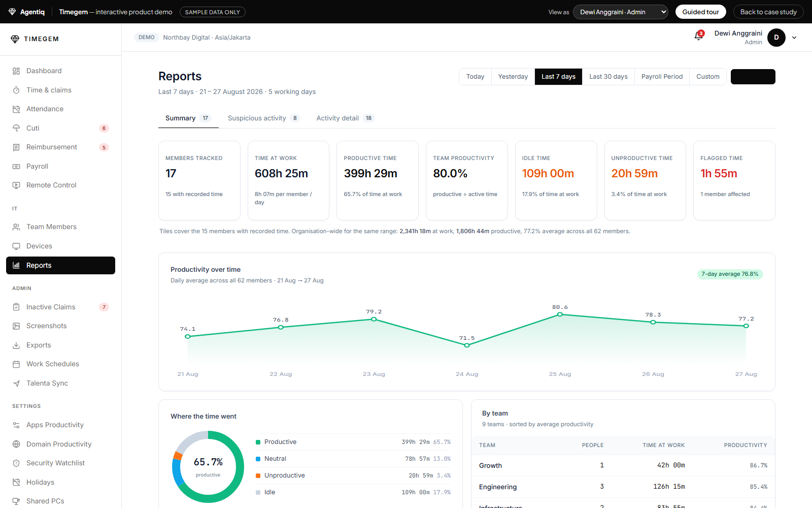Click the D user avatar
Image resolution: width=812 pixels, height=508 pixels.
click(776, 38)
